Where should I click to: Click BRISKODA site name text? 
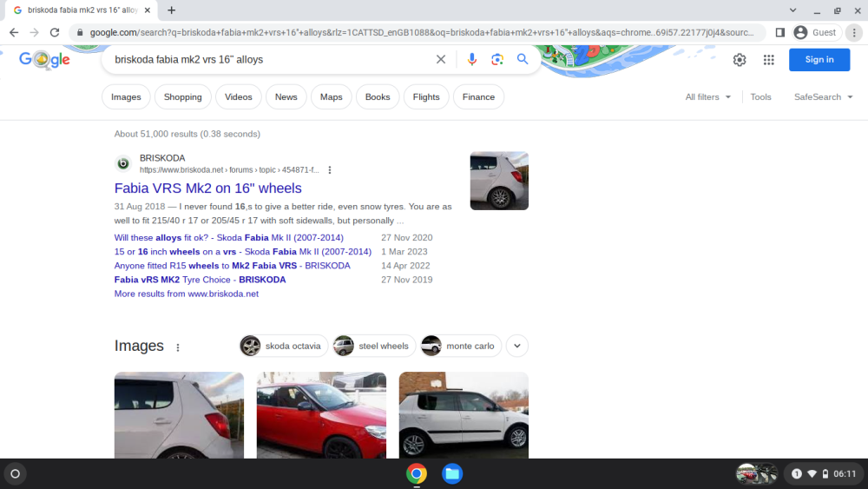click(162, 158)
